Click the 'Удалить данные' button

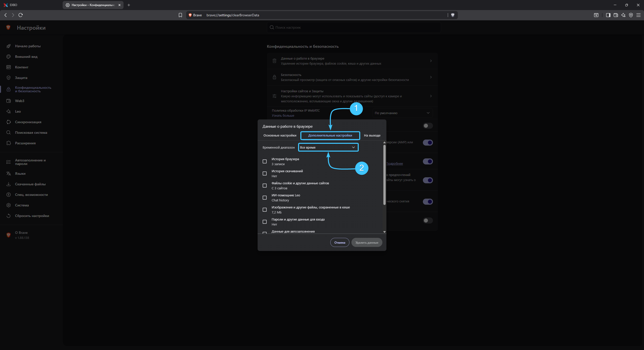coord(367,242)
